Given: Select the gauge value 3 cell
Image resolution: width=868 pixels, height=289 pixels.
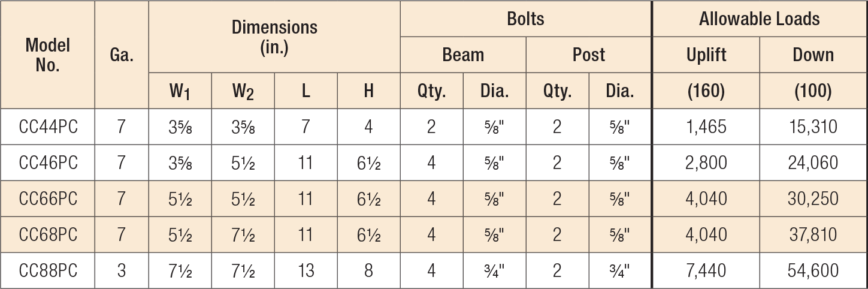Looking at the screenshot, I should (122, 270).
